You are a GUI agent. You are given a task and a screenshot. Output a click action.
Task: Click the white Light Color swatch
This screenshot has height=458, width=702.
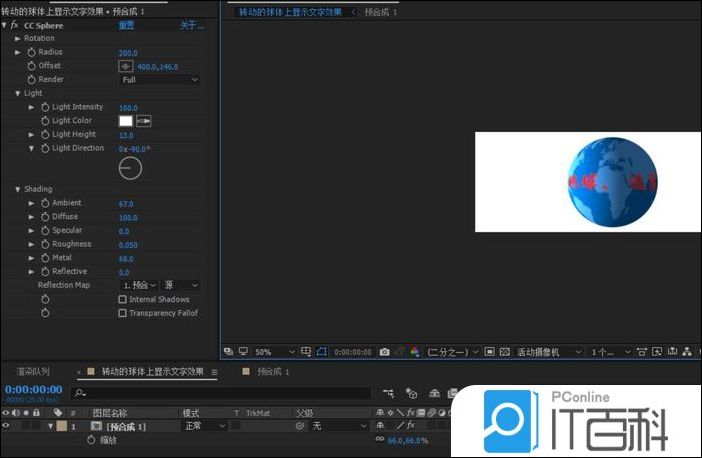pyautogui.click(x=126, y=121)
